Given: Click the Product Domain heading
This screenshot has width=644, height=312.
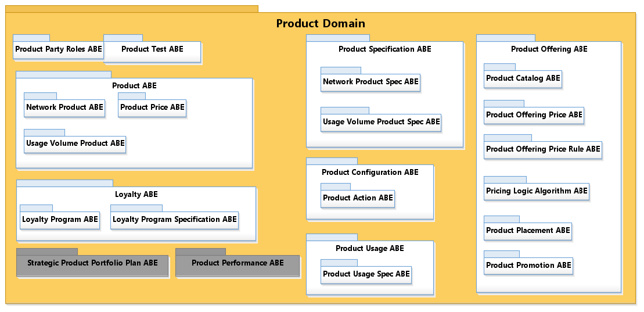Looking at the screenshot, I should point(321,23).
